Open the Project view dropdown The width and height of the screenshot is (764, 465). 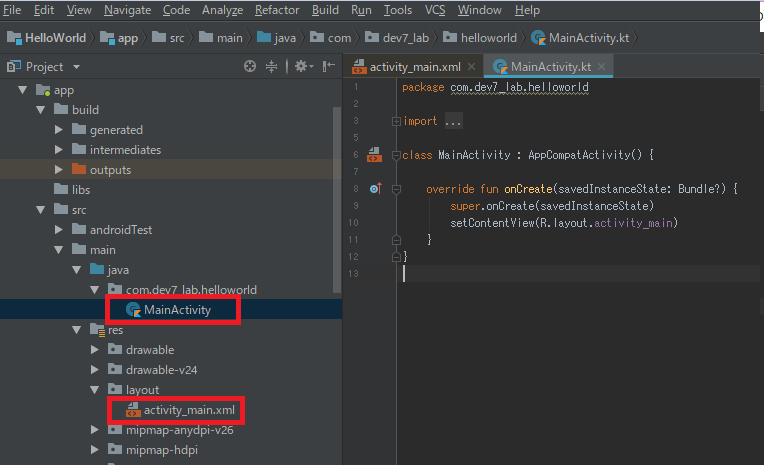point(76,67)
